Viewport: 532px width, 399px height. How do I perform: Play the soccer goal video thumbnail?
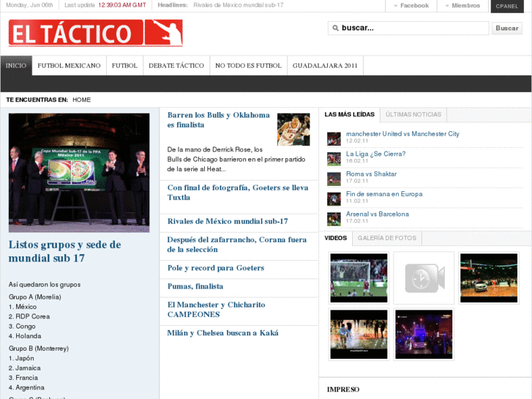click(x=359, y=277)
